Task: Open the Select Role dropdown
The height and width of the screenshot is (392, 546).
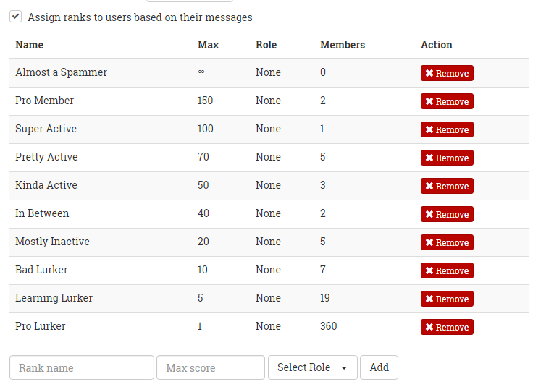Action: click(x=312, y=367)
